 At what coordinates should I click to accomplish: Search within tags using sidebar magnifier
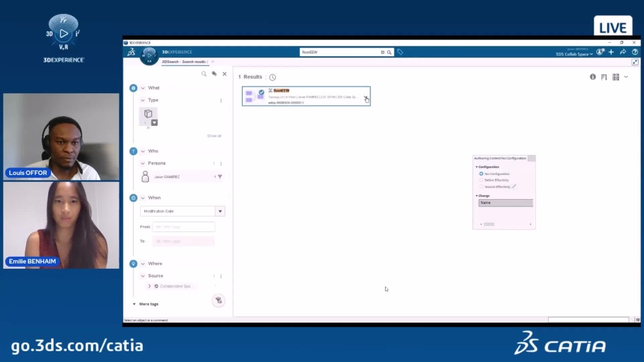pyautogui.click(x=204, y=74)
